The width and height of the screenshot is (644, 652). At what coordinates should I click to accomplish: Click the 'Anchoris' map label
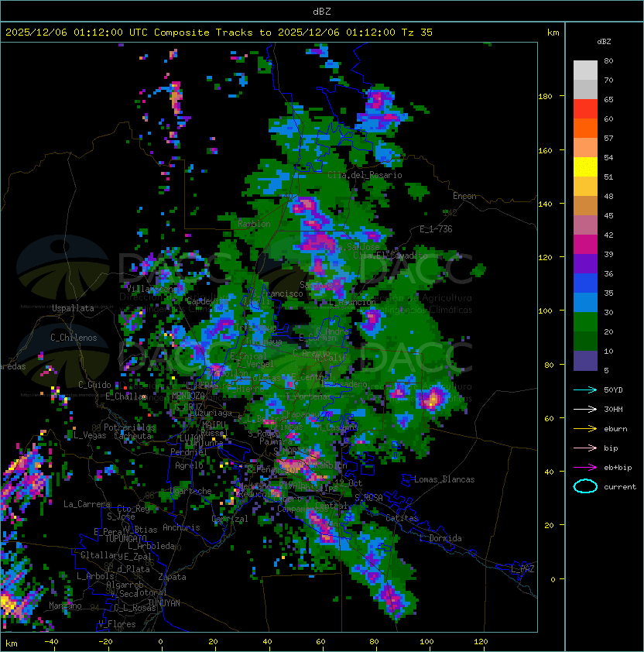tap(181, 527)
